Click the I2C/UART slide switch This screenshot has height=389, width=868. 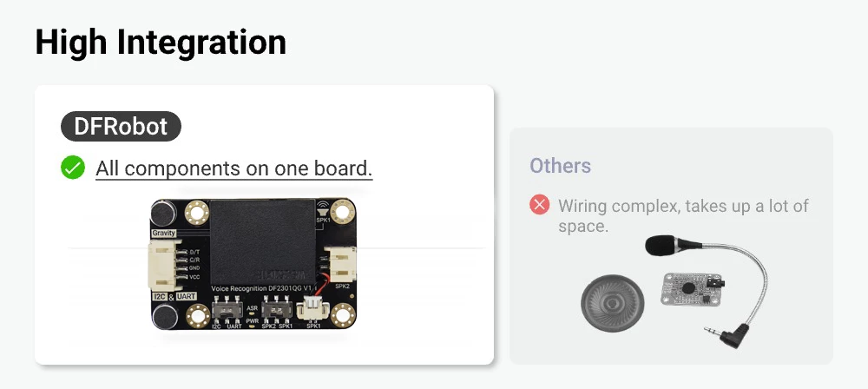[x=227, y=310]
